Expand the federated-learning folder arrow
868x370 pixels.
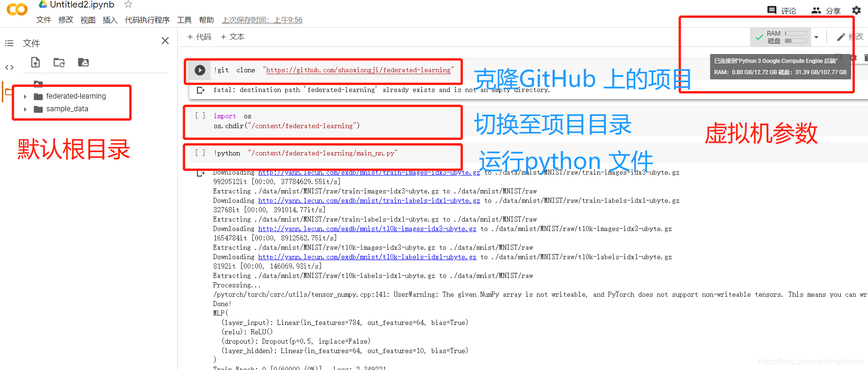25,96
